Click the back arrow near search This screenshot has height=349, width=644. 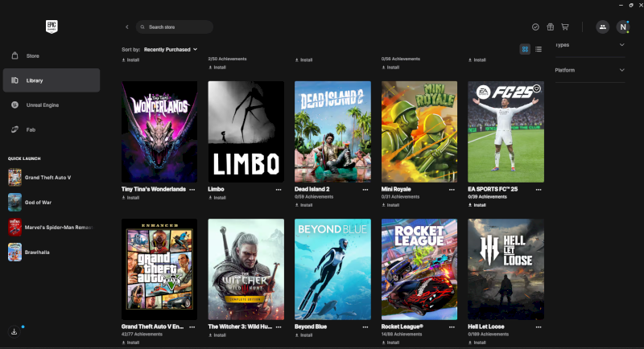coord(127,27)
